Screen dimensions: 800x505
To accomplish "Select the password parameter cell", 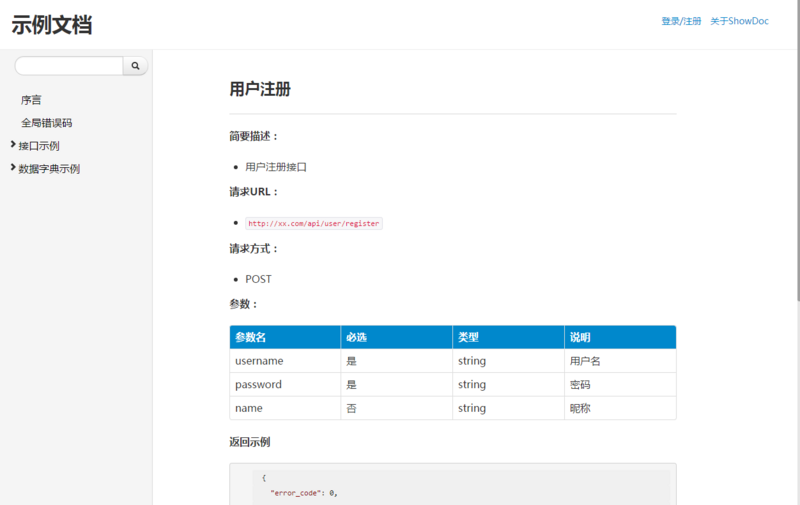I will pyautogui.click(x=258, y=385).
